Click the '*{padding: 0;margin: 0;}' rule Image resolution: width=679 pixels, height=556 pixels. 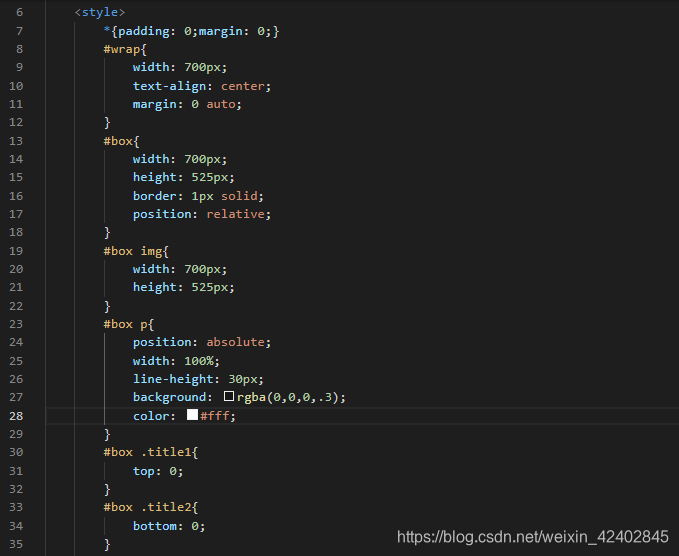point(191,31)
